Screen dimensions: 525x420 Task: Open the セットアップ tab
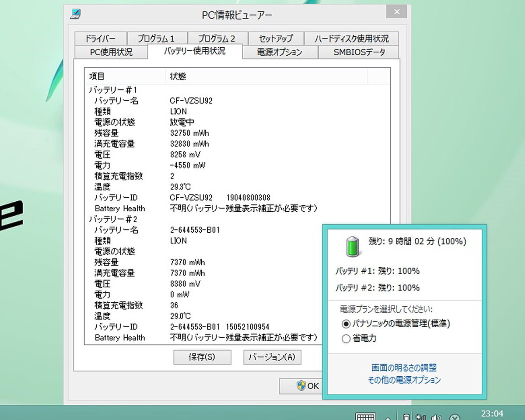pos(276,38)
